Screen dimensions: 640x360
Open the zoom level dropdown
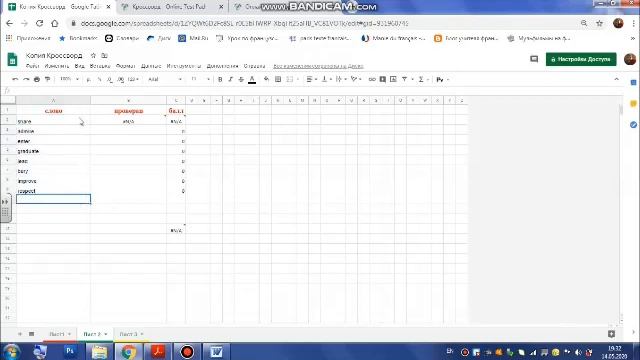(x=69, y=79)
